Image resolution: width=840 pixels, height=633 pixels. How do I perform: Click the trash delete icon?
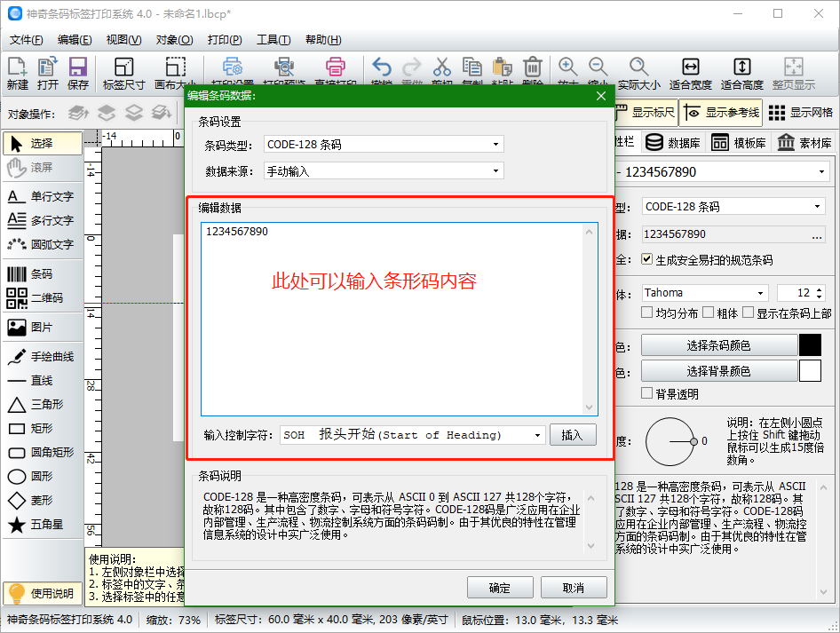pos(533,67)
